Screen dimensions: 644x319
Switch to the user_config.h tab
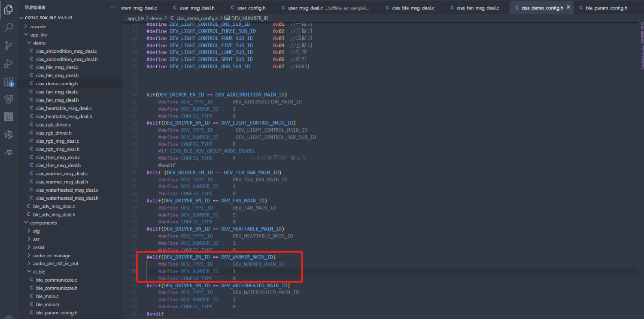pos(251,8)
